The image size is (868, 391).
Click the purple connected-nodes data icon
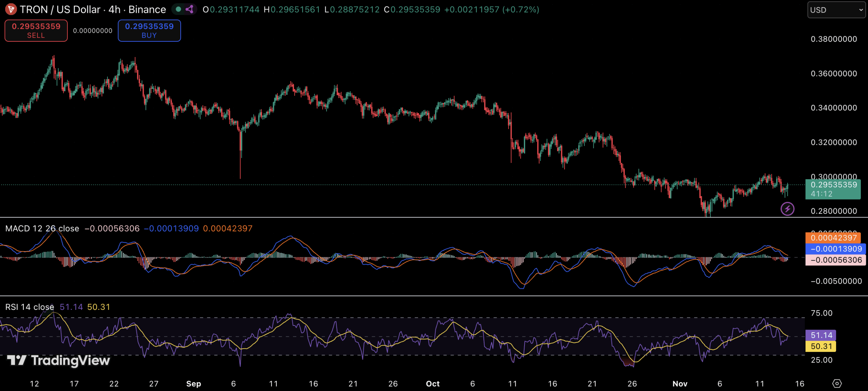pos(190,9)
